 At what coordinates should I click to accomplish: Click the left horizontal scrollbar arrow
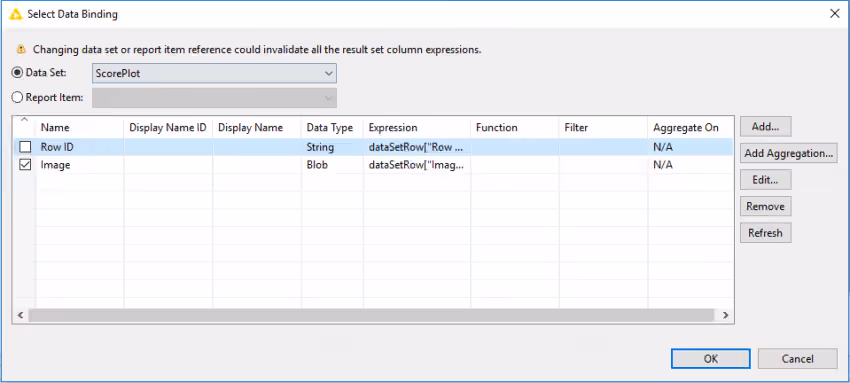click(21, 315)
